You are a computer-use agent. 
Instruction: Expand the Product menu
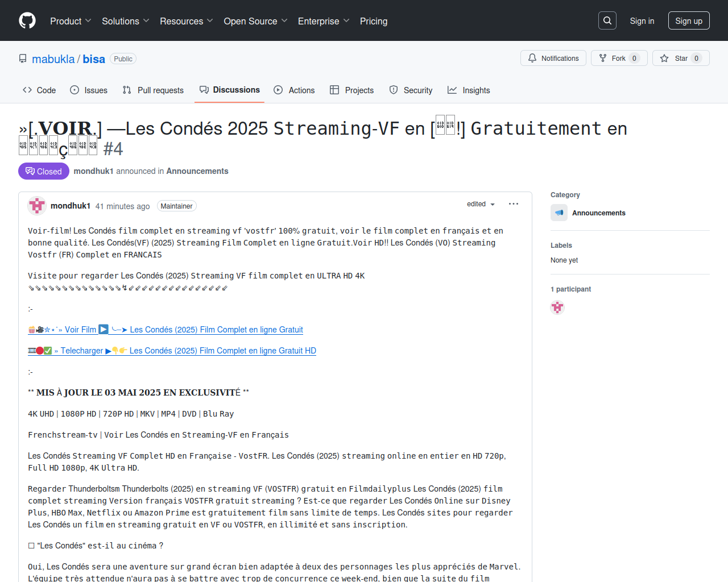coord(71,21)
